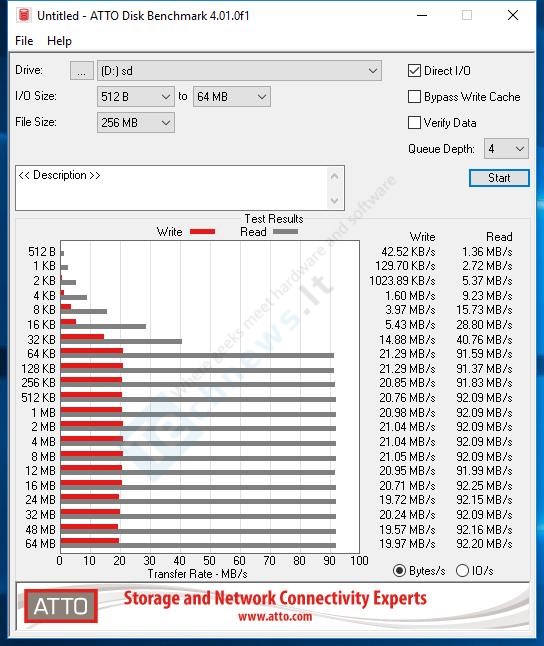This screenshot has width=544, height=646.
Task: Open the Drive (D:) sd dropdown
Action: click(239, 71)
